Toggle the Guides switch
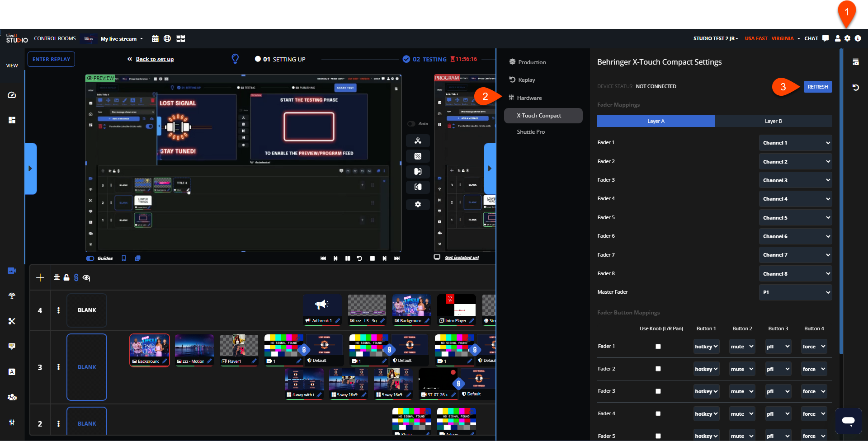The image size is (868, 441). pyautogui.click(x=90, y=258)
